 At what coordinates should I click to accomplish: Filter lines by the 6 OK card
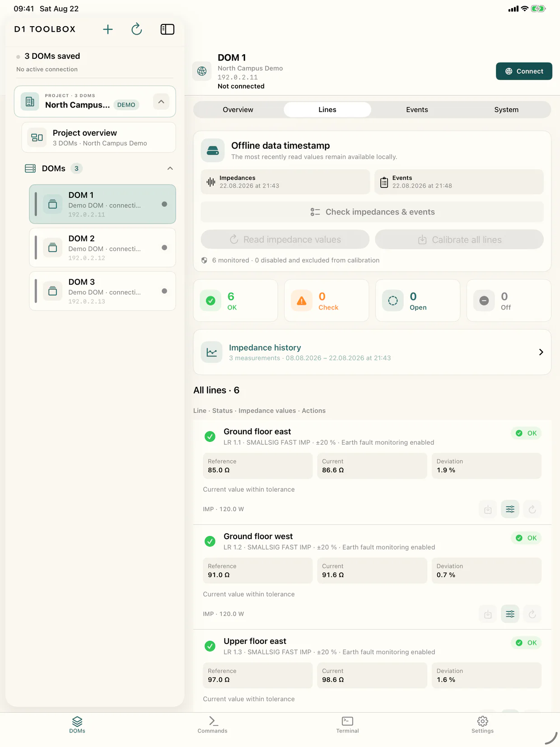point(235,301)
